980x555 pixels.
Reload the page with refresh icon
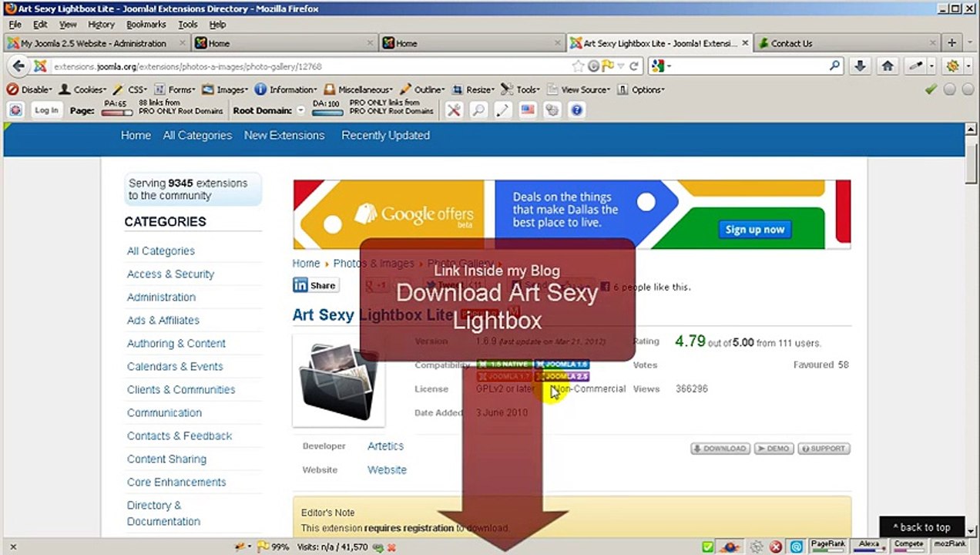tap(634, 66)
